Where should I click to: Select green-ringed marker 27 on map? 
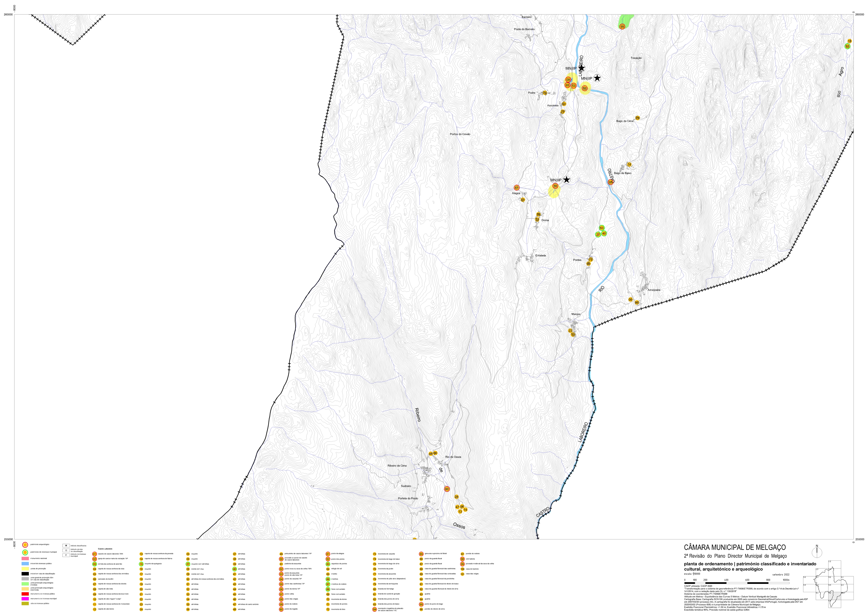click(x=598, y=235)
